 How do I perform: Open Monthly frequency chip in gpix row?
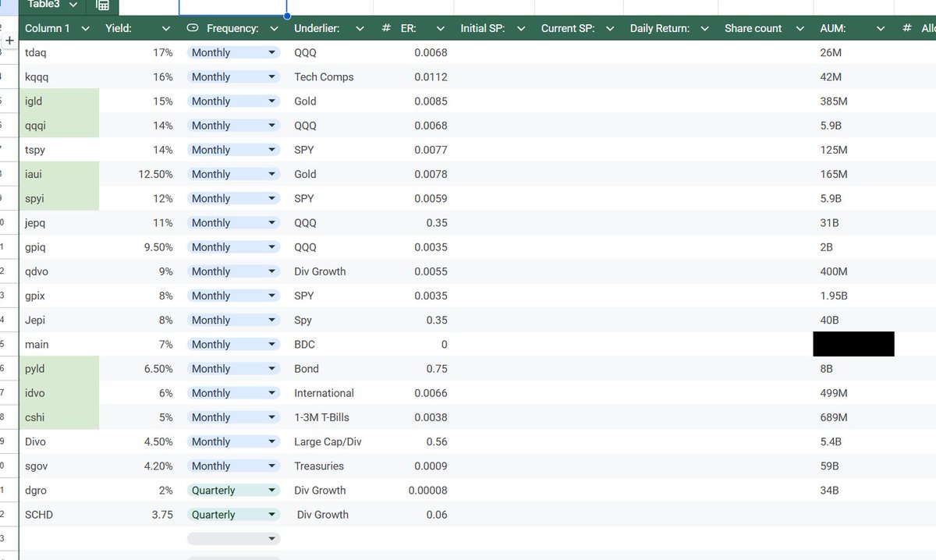tap(233, 296)
